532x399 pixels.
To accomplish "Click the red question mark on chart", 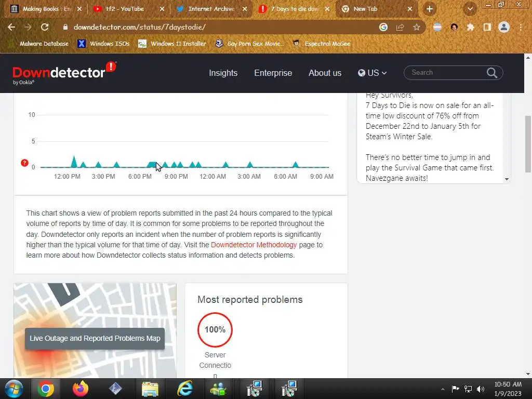I will click(x=24, y=163).
